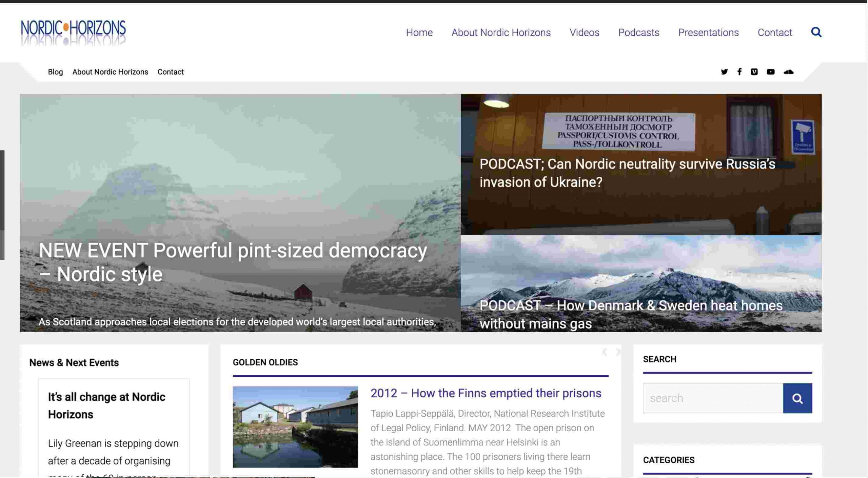Open Contact link in secondary bar
The image size is (868, 478).
(x=171, y=72)
